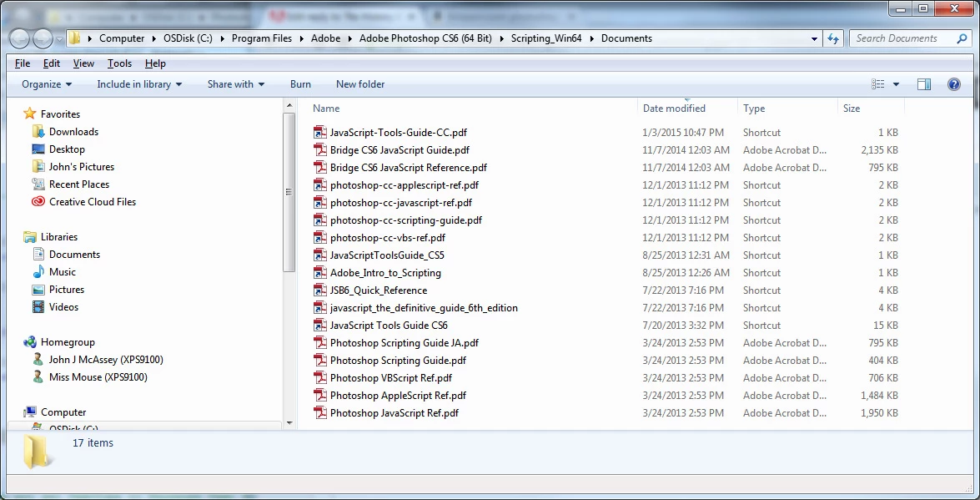The height and width of the screenshot is (500, 980).
Task: Click the Pictures library icon
Action: 38,289
